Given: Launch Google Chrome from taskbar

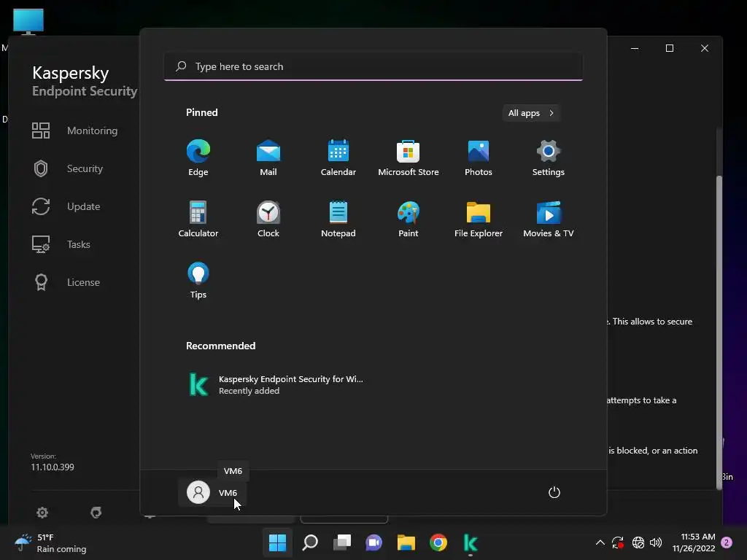Looking at the screenshot, I should (438, 542).
